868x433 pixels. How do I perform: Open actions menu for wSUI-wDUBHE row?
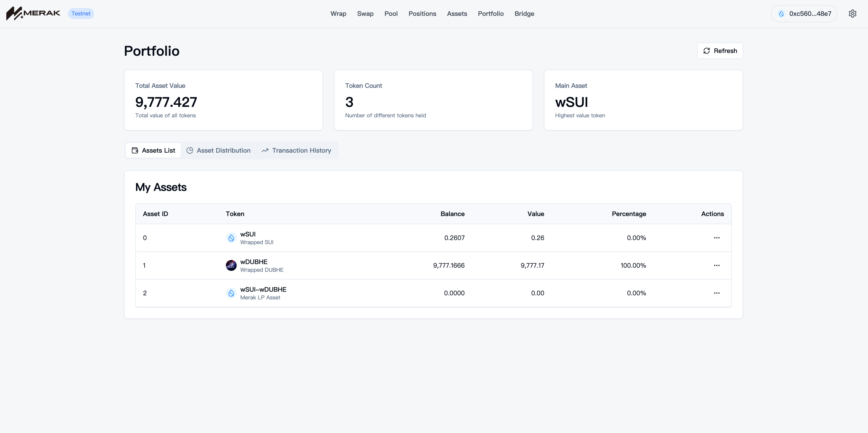click(x=717, y=293)
